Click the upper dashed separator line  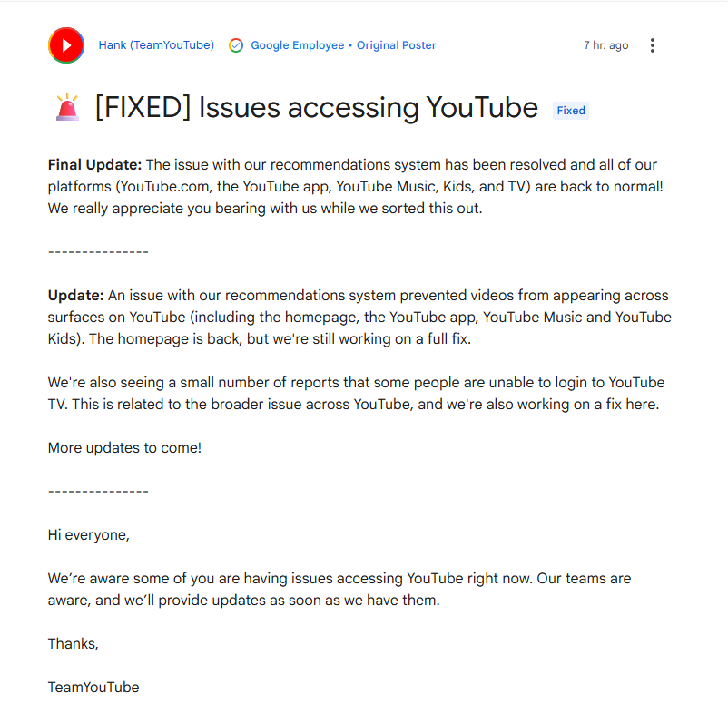(96, 251)
